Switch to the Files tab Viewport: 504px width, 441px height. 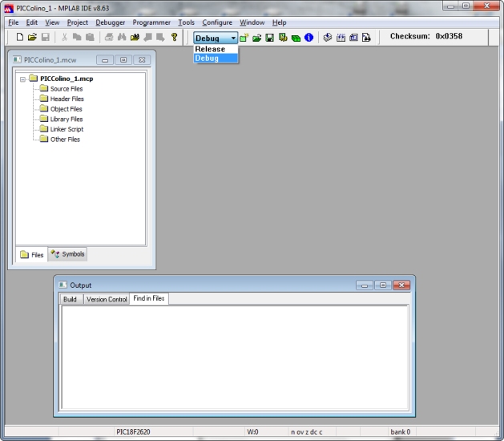32,255
